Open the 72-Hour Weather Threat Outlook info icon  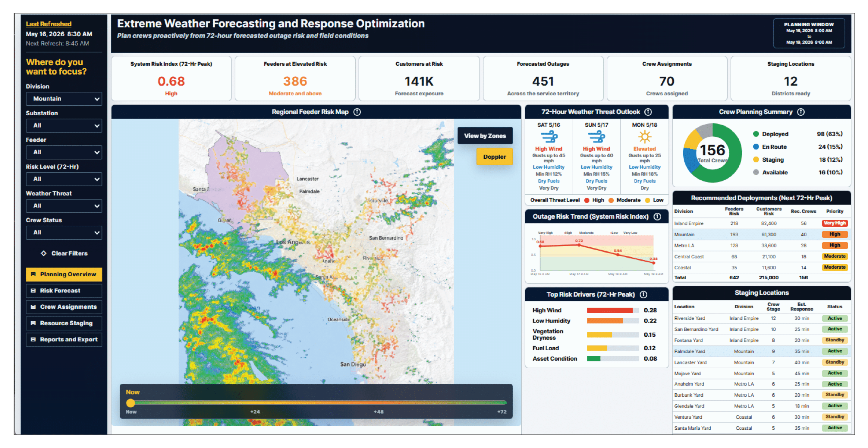(x=648, y=112)
